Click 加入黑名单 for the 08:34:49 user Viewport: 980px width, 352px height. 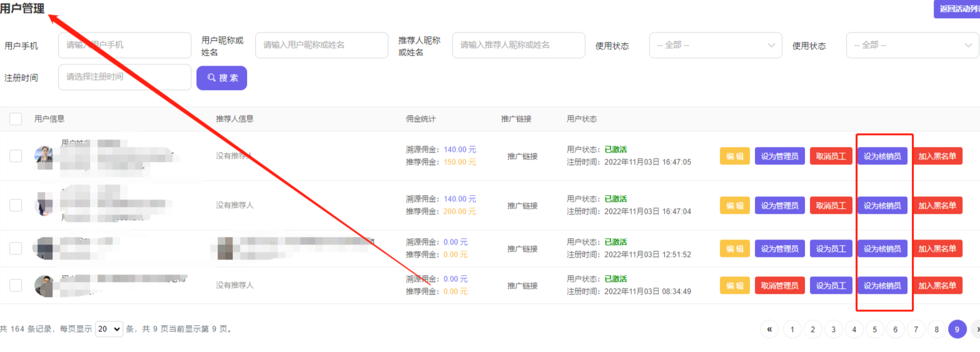click(x=937, y=285)
